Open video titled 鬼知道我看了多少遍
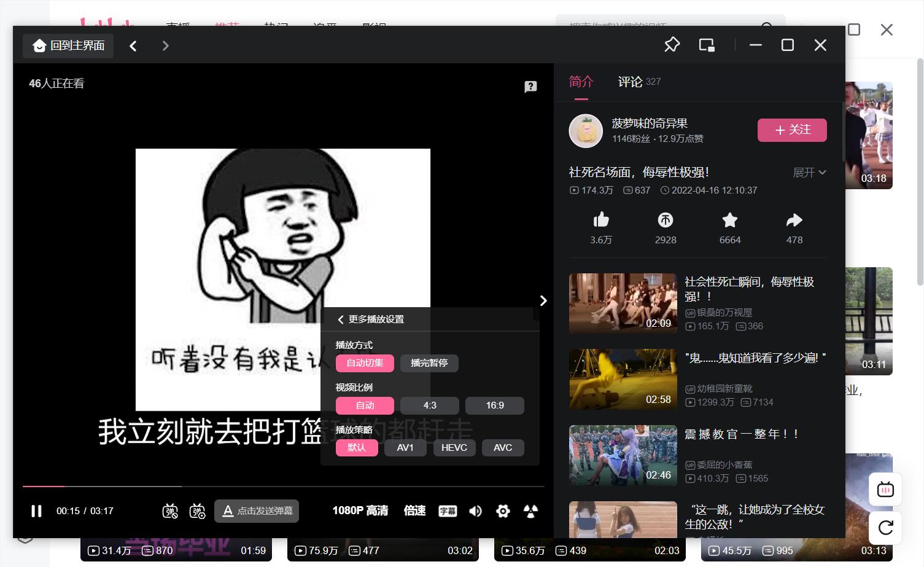 pos(755,358)
